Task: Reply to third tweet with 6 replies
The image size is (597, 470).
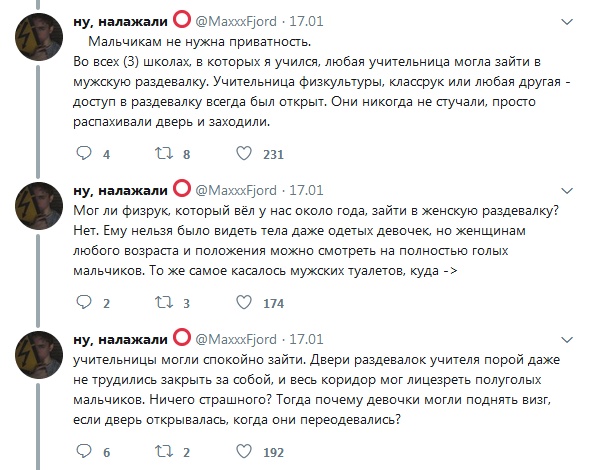Action: point(84,451)
